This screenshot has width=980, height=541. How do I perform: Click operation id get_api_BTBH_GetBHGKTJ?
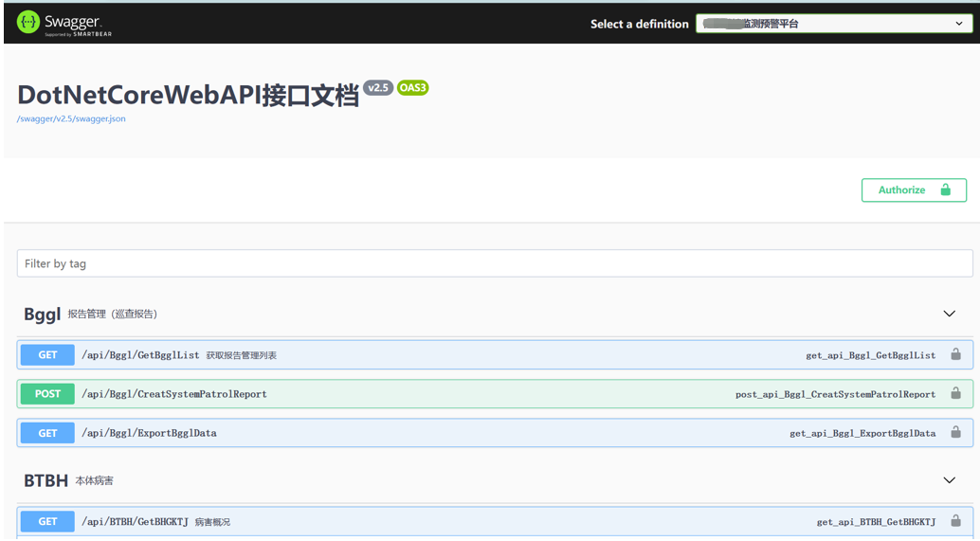(877, 522)
